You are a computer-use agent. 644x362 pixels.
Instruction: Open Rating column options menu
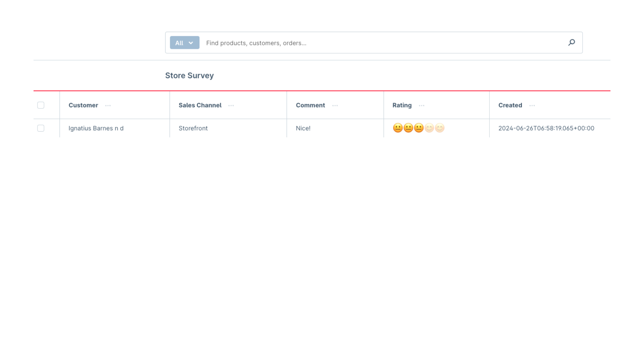(422, 106)
